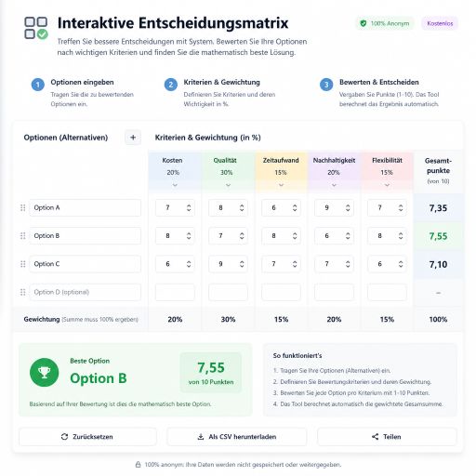
Task: Click empty Option D Qualität score field
Action: point(228,292)
